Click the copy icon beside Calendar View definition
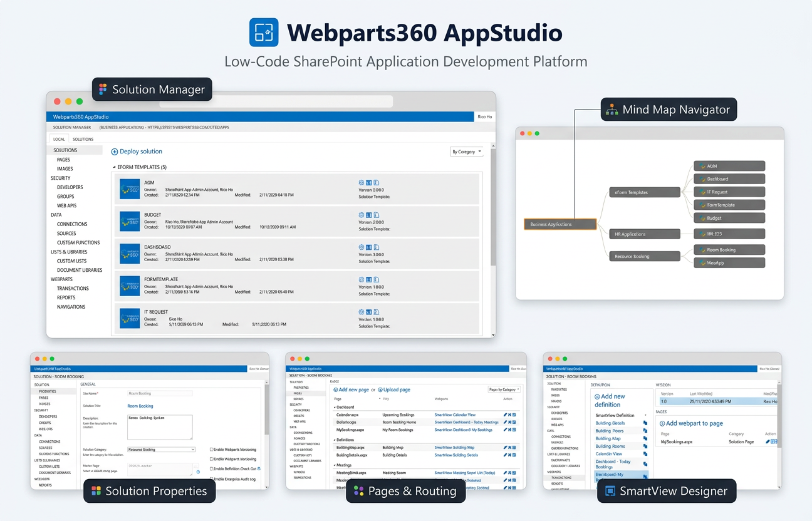812x521 pixels. [645, 454]
